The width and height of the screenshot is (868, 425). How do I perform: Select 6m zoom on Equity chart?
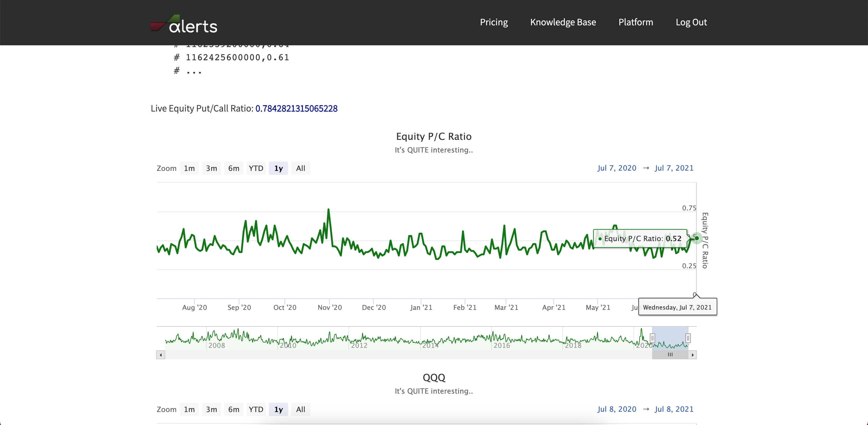(x=234, y=168)
